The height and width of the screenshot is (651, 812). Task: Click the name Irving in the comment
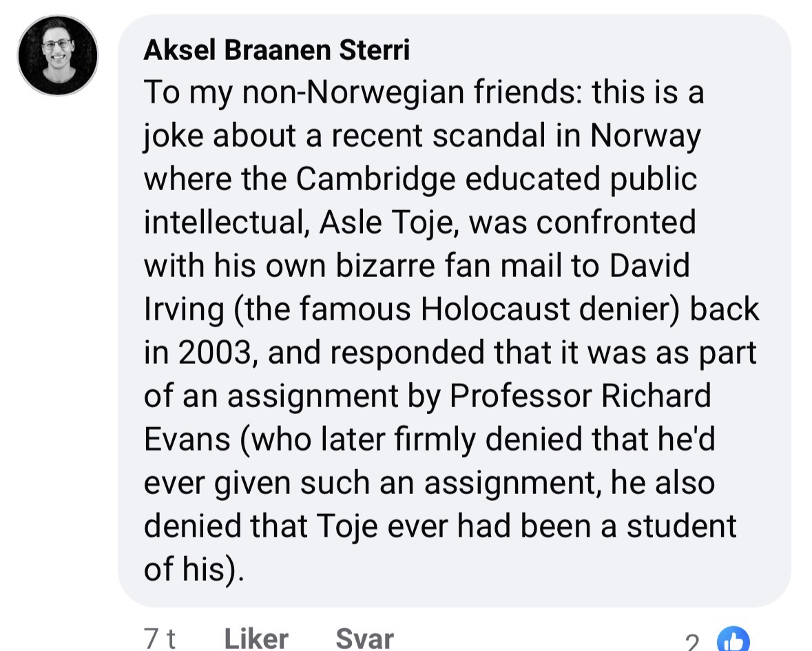[x=184, y=309]
